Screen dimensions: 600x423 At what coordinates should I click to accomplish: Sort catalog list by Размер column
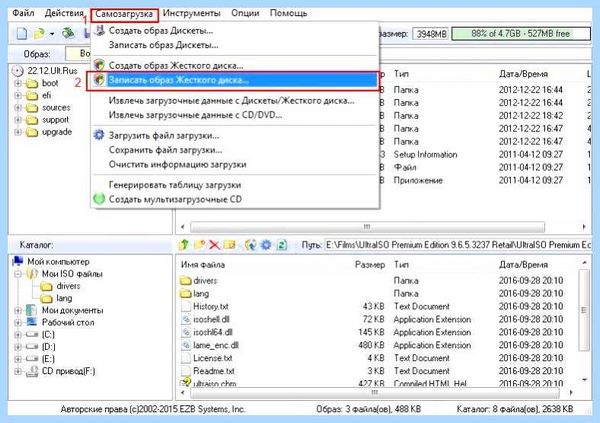pyautogui.click(x=370, y=265)
